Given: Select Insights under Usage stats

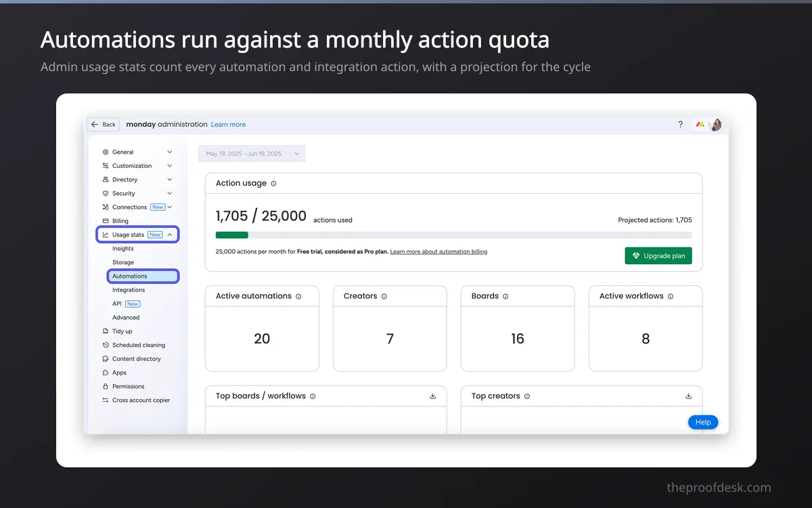Looking at the screenshot, I should [123, 249].
